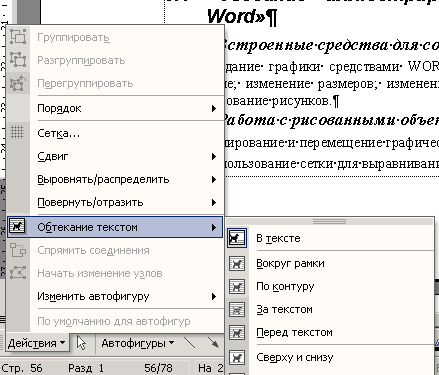
Task: Click the Перегруппировать menu entry
Action: click(115, 83)
